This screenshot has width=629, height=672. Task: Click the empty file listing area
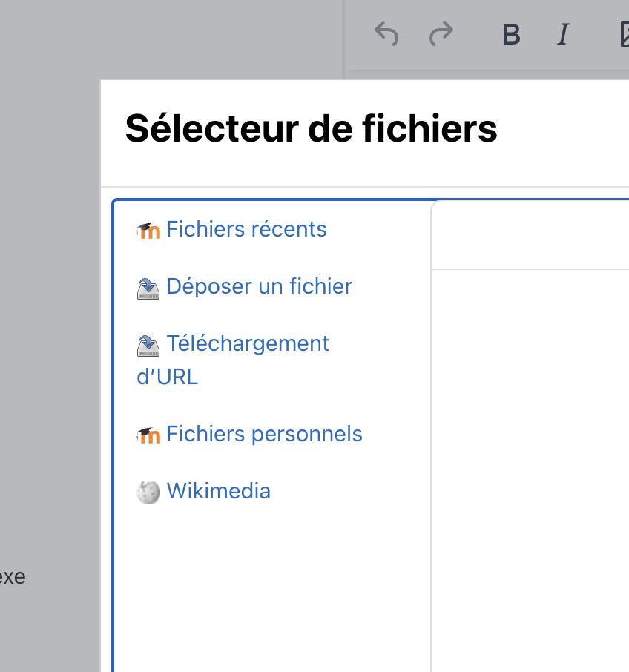pyautogui.click(x=530, y=470)
